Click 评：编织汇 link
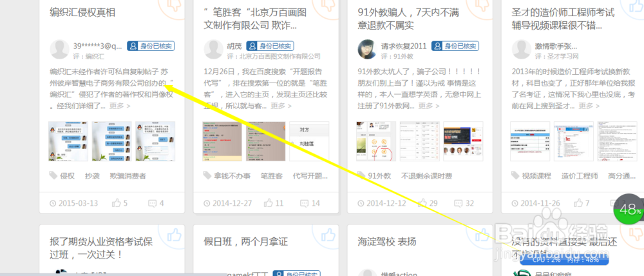Viewport: 644px width, 276px height. (x=89, y=56)
